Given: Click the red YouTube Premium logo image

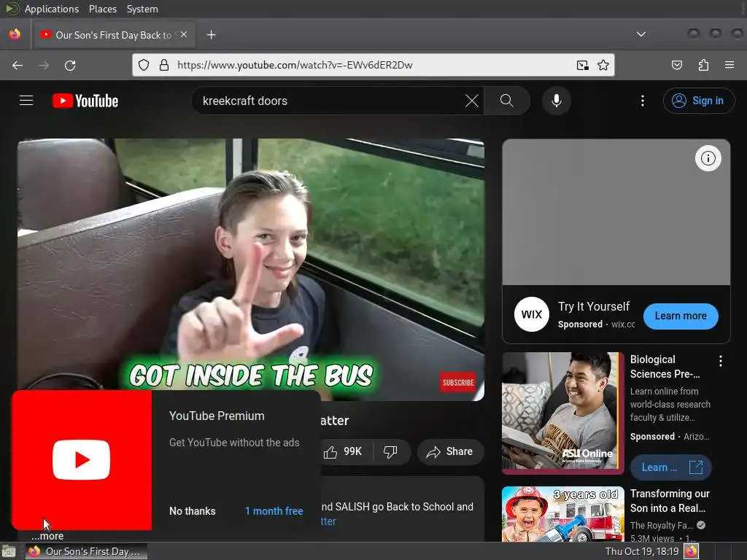Looking at the screenshot, I should [x=82, y=460].
